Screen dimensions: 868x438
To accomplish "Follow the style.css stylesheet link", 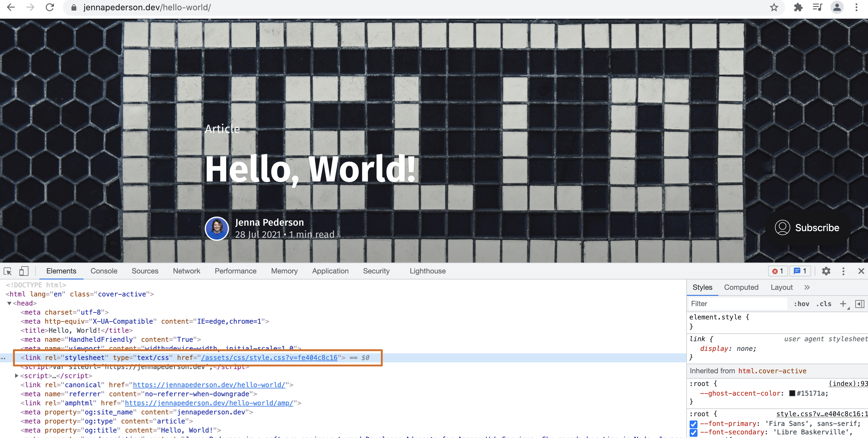I will click(270, 358).
